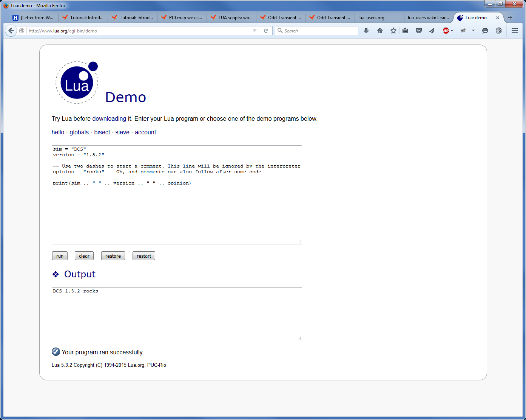Screen dimensions: 526x420
Task: Show bookmarks list icon
Action: 405,31
